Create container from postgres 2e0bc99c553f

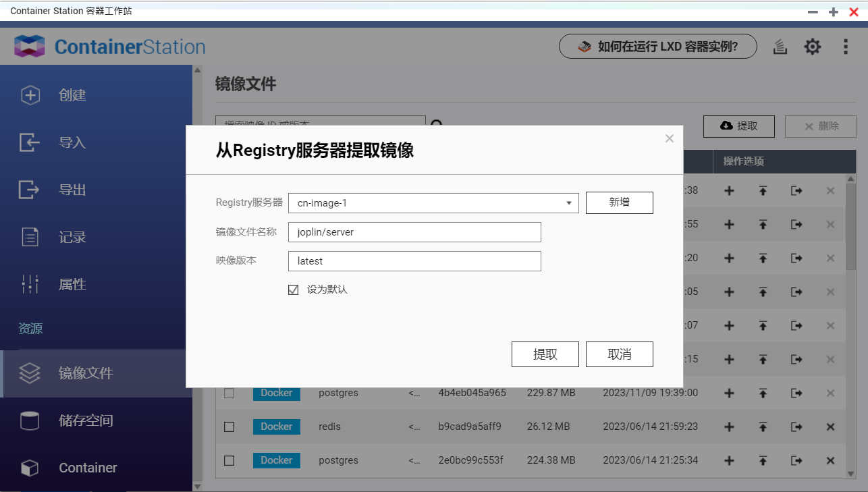[729, 460]
